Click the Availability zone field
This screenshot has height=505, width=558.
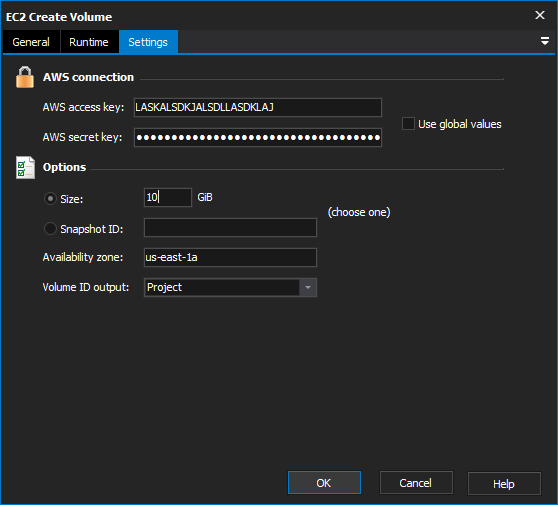[x=230, y=257]
